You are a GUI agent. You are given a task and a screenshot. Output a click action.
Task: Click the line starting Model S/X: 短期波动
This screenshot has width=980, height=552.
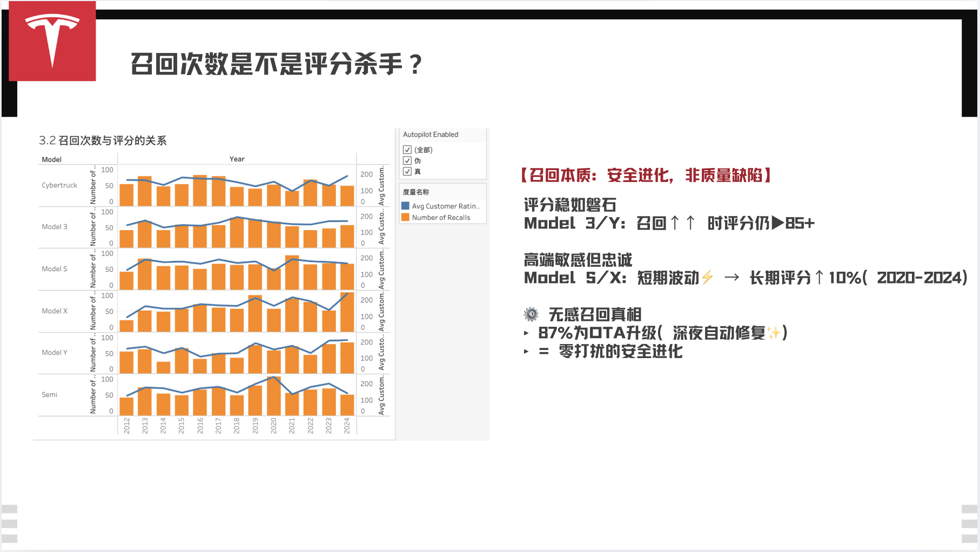click(746, 278)
